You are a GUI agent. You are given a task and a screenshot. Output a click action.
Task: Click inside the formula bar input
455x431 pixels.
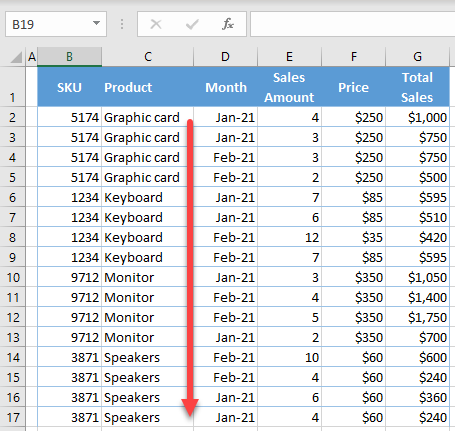[353, 24]
